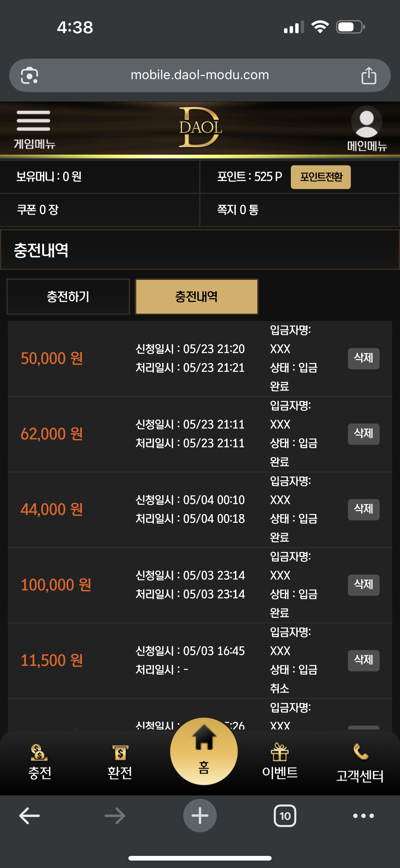Open the lens search icon in address bar
Viewport: 400px width, 868px height.
[30, 75]
